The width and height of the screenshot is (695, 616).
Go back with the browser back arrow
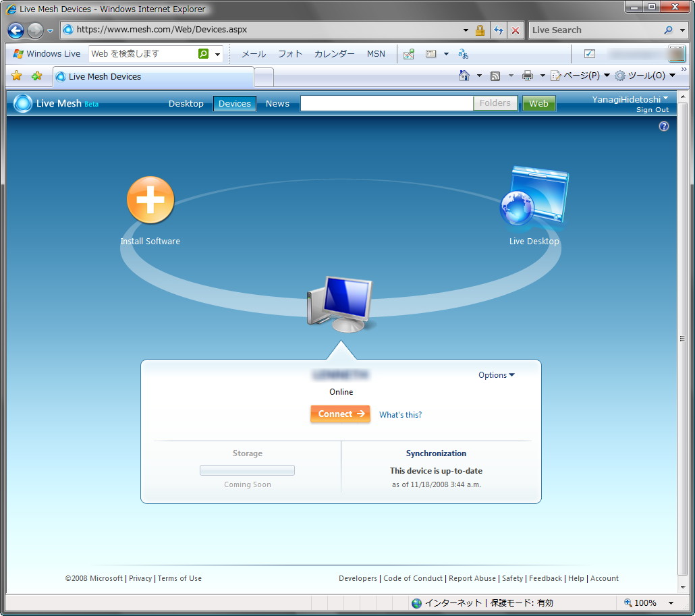pos(16,30)
